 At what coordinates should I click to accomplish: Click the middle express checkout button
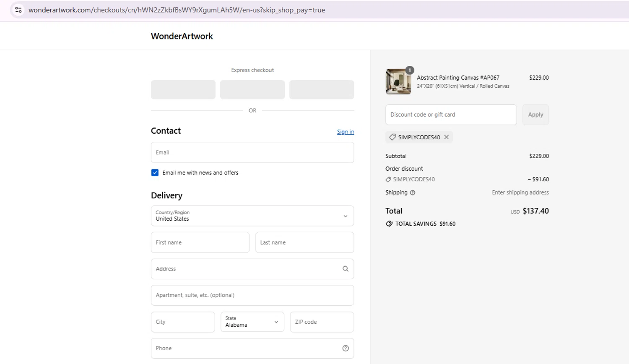(x=252, y=90)
